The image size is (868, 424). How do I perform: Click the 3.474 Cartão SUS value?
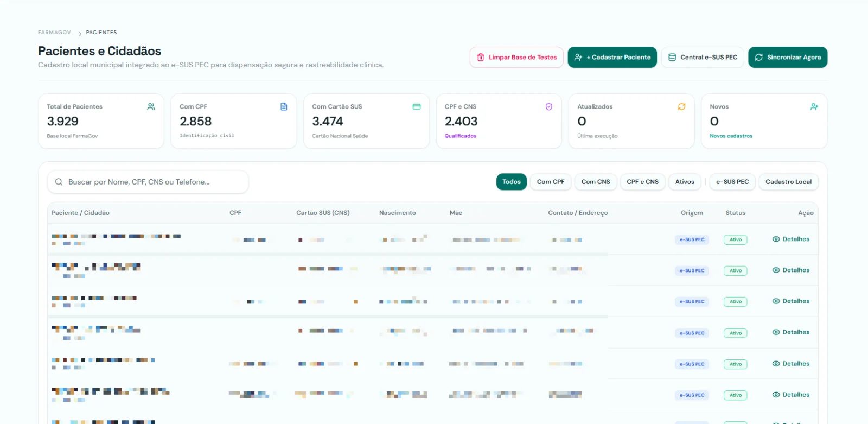[328, 121]
